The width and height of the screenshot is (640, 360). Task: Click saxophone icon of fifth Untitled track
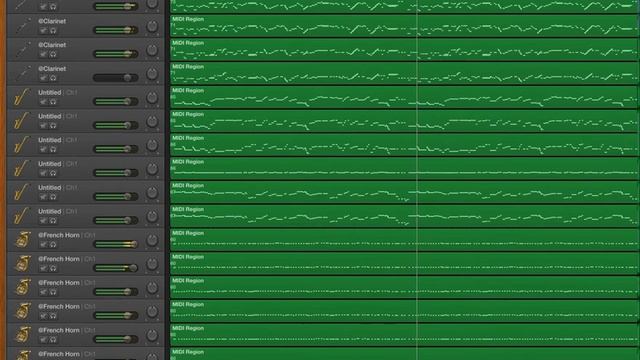[21, 192]
